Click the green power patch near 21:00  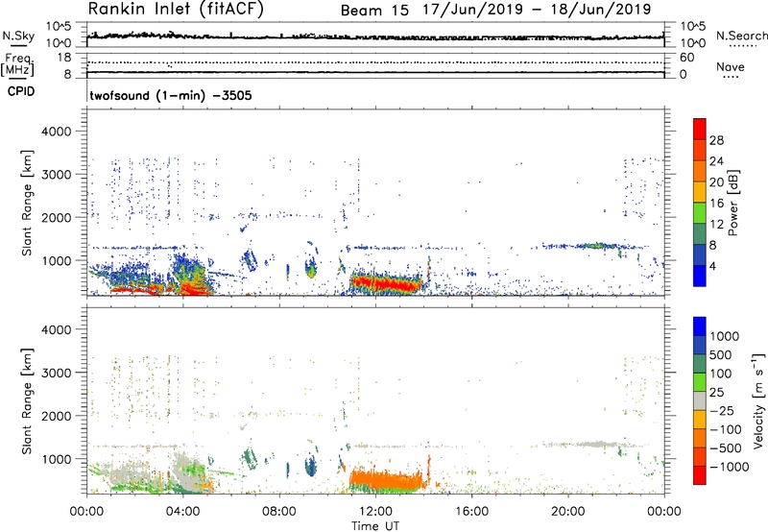click(x=597, y=246)
